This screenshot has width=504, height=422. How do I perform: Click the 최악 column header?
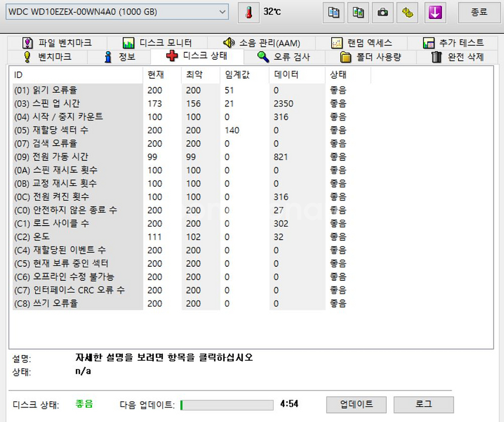200,75
